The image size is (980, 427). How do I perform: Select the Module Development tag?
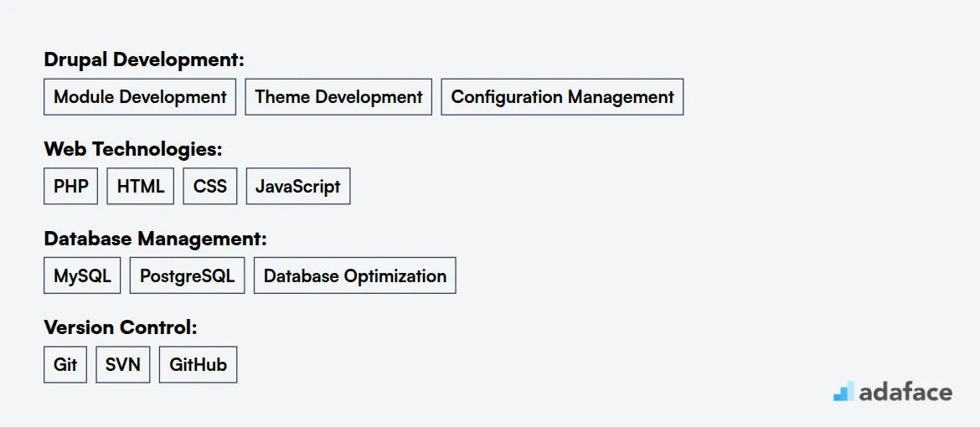140,97
